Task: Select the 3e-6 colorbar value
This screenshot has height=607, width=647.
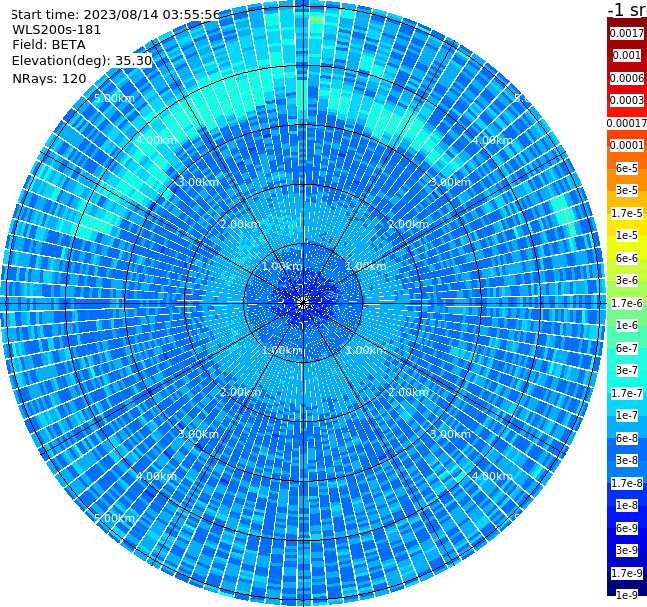Action: point(627,280)
